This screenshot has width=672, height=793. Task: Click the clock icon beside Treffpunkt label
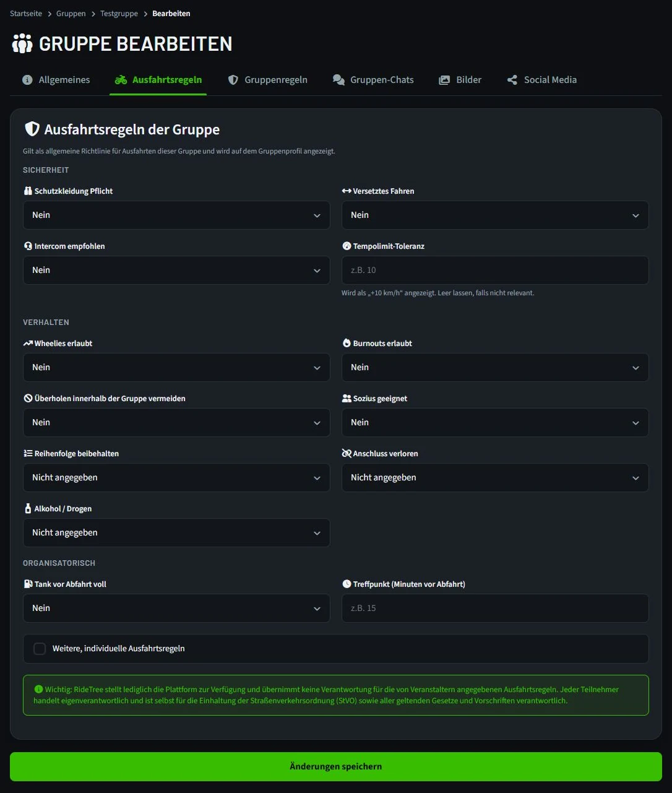347,584
